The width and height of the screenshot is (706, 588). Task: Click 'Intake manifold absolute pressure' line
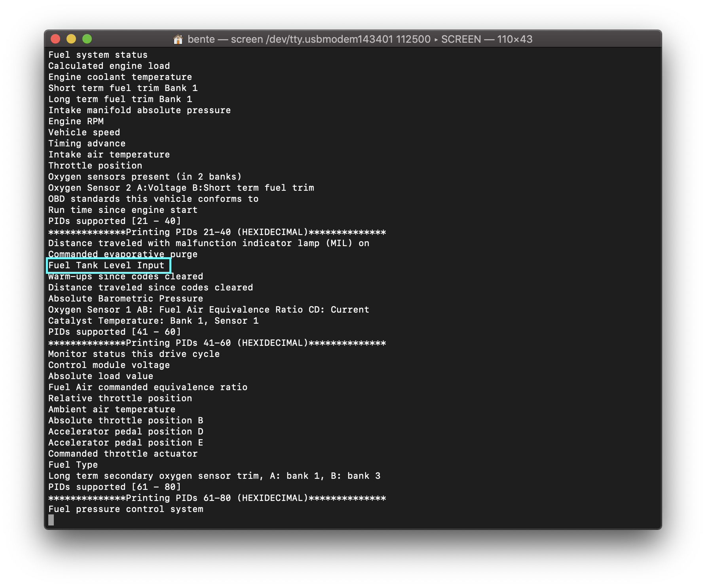coord(139,110)
